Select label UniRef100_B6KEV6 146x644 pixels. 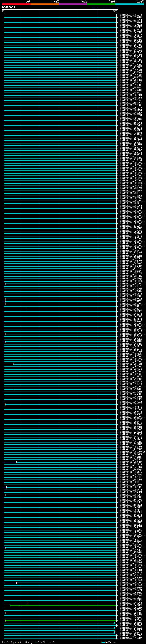(x=131, y=120)
